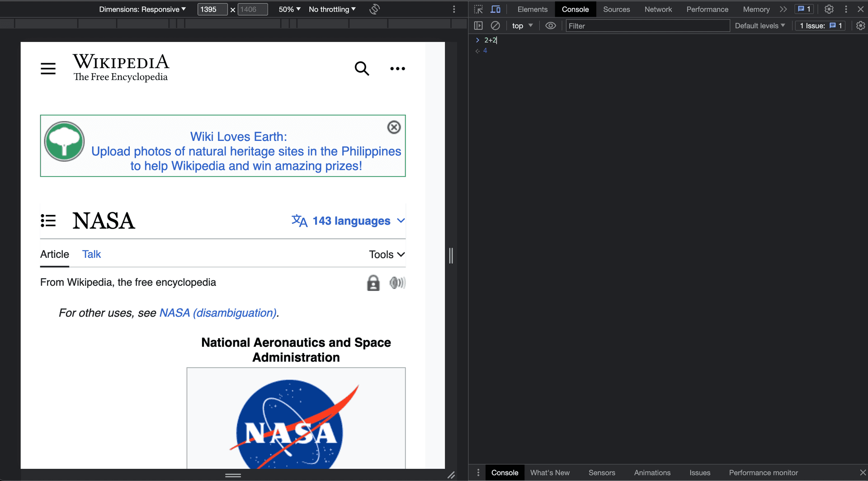Click the listen-to-article speaker icon
The width and height of the screenshot is (868, 481).
point(397,283)
